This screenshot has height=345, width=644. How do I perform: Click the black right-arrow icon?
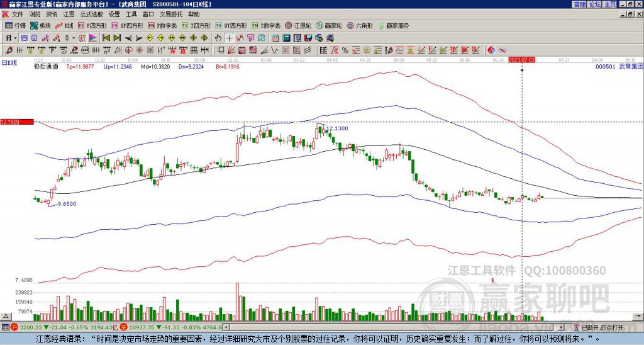point(139,38)
